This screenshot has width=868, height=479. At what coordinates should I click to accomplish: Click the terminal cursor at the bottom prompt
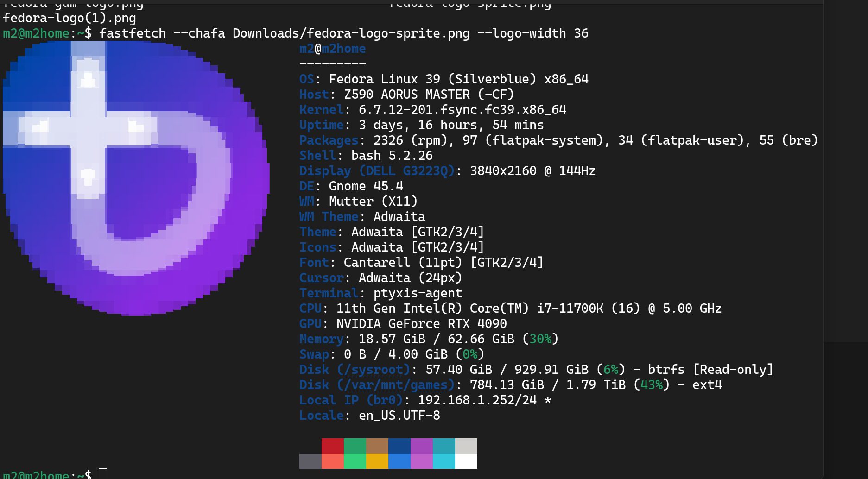103,474
